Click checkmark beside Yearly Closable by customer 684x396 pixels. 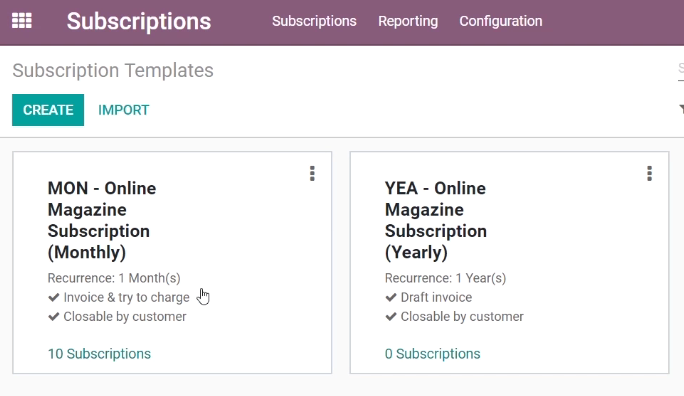pos(391,317)
